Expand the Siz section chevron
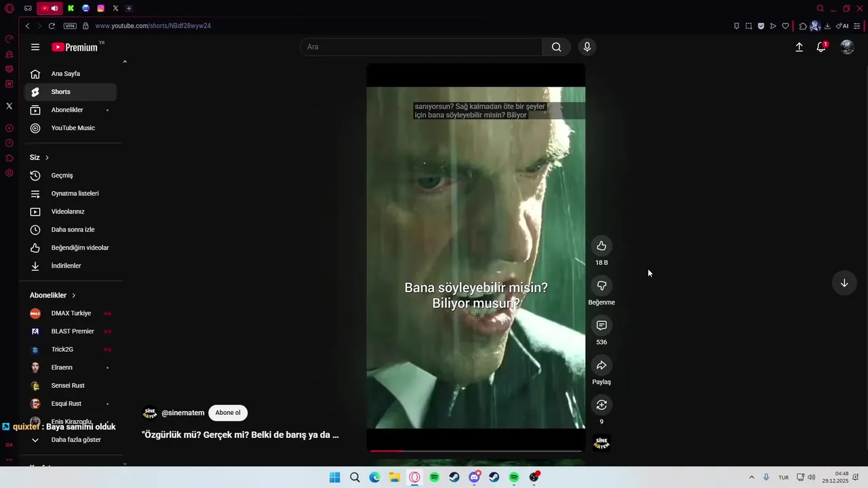 tap(47, 157)
